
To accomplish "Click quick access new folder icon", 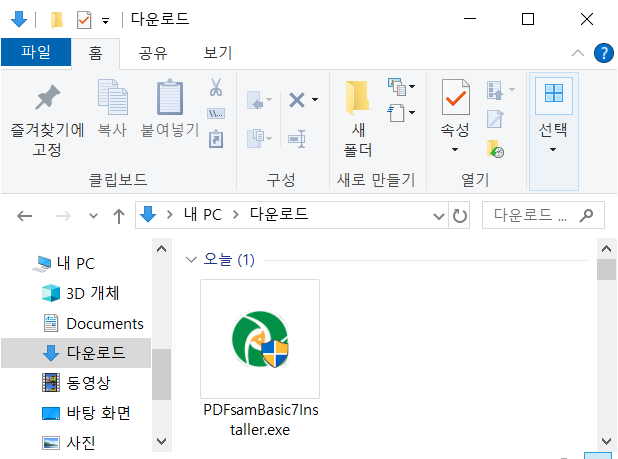I will 57,20.
